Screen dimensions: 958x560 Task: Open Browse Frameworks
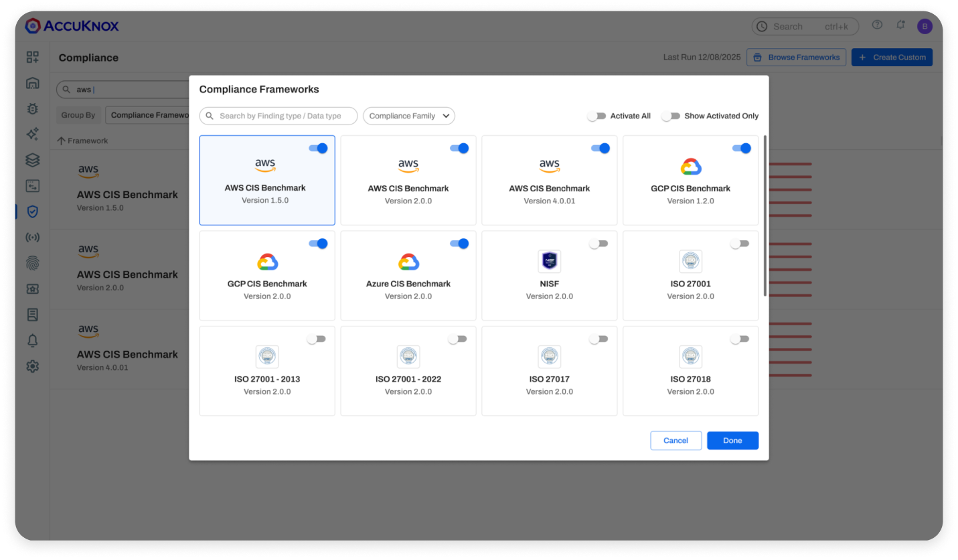click(796, 57)
